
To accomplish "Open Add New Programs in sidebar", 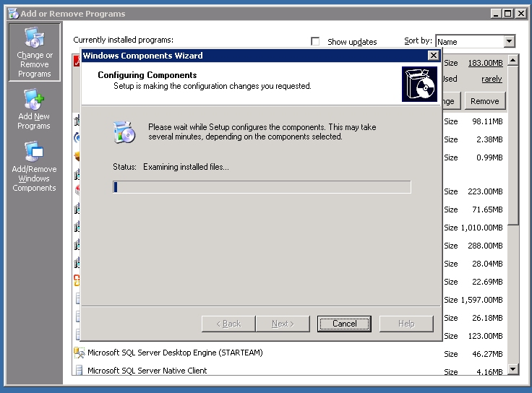I will [34, 109].
